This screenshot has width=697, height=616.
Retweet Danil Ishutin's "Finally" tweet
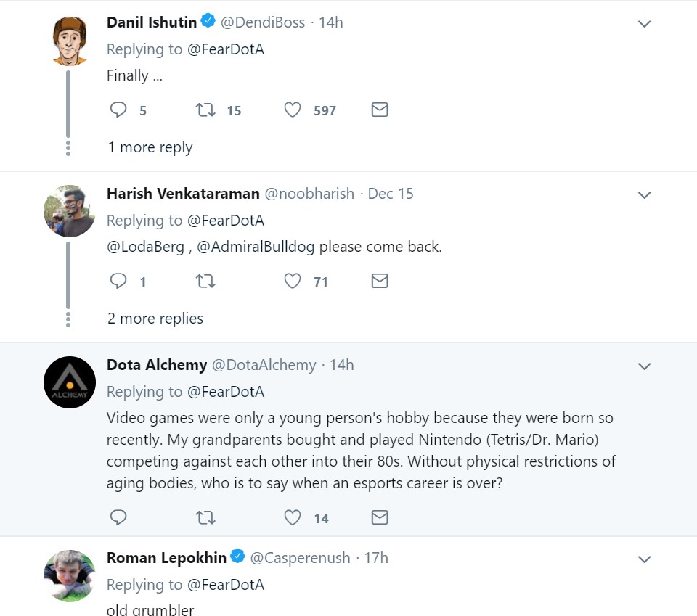click(205, 110)
